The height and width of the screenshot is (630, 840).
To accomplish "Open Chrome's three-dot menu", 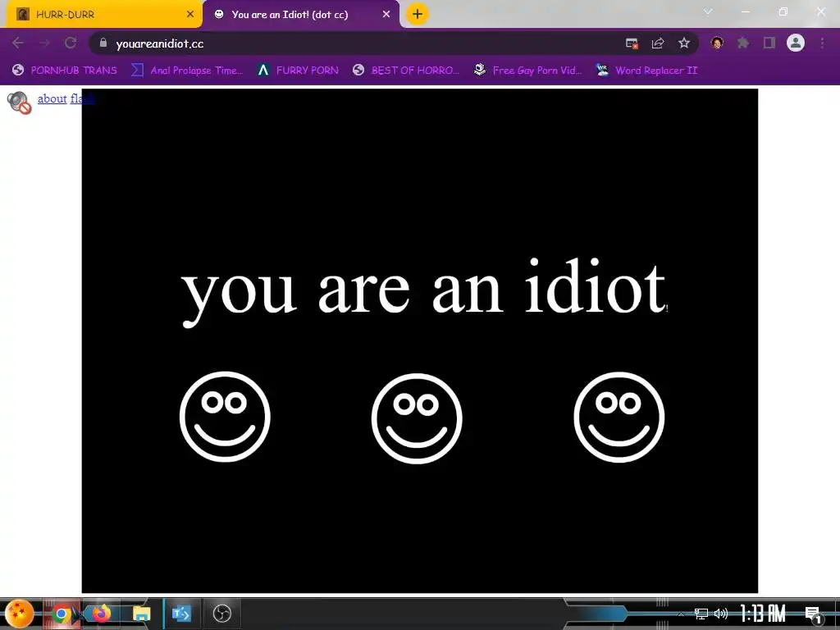I will [x=822, y=43].
